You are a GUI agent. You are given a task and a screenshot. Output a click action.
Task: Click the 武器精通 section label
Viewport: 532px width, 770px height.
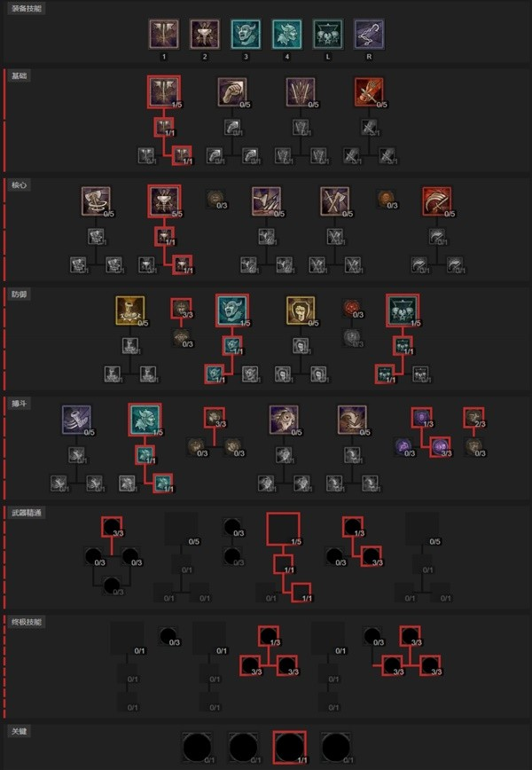[x=27, y=513]
